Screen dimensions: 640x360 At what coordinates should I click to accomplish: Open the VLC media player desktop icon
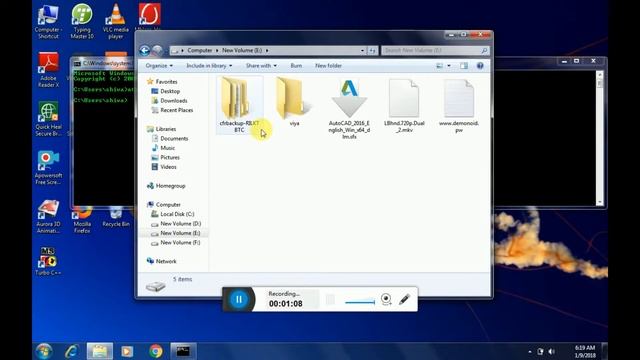pos(116,21)
